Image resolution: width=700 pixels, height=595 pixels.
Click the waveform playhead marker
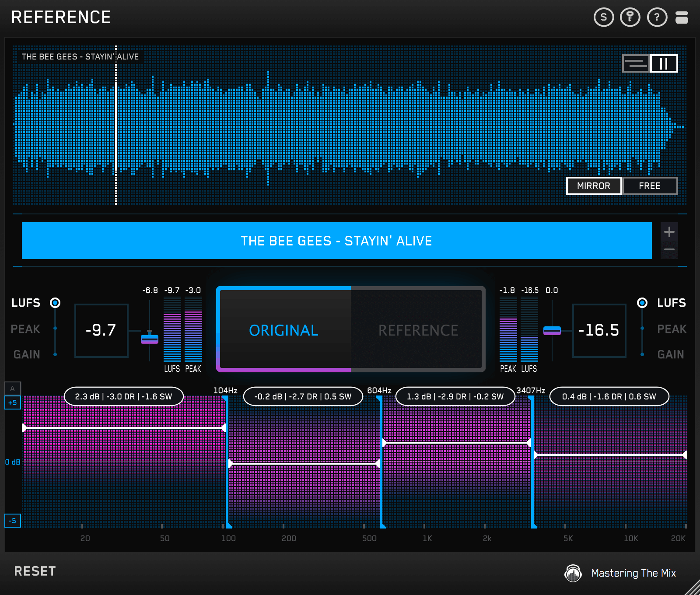[x=116, y=125]
